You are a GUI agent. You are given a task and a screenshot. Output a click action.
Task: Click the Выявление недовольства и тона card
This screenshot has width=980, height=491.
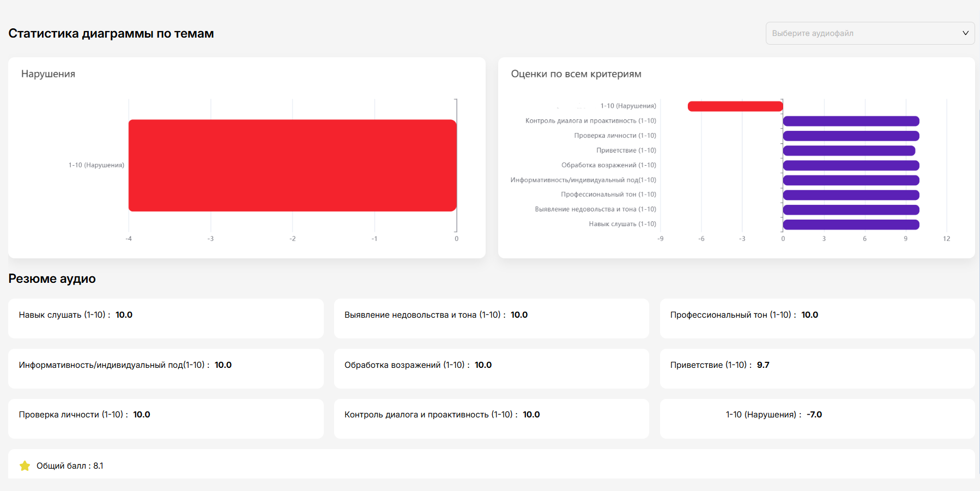(491, 318)
